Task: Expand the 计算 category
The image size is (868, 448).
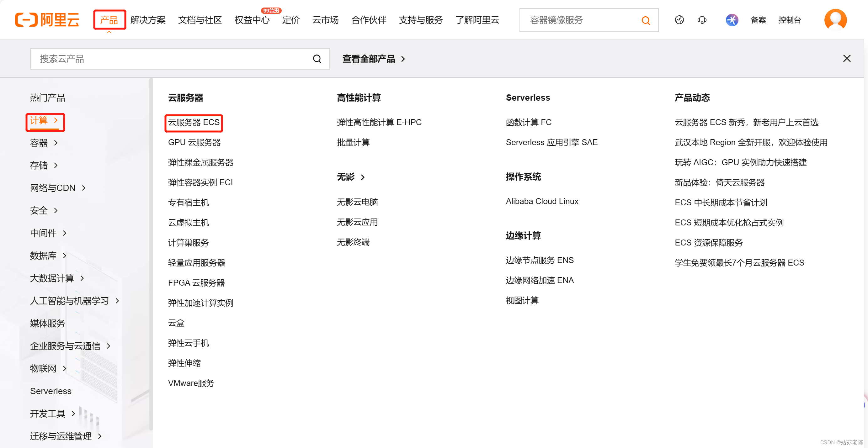Action: (44, 120)
